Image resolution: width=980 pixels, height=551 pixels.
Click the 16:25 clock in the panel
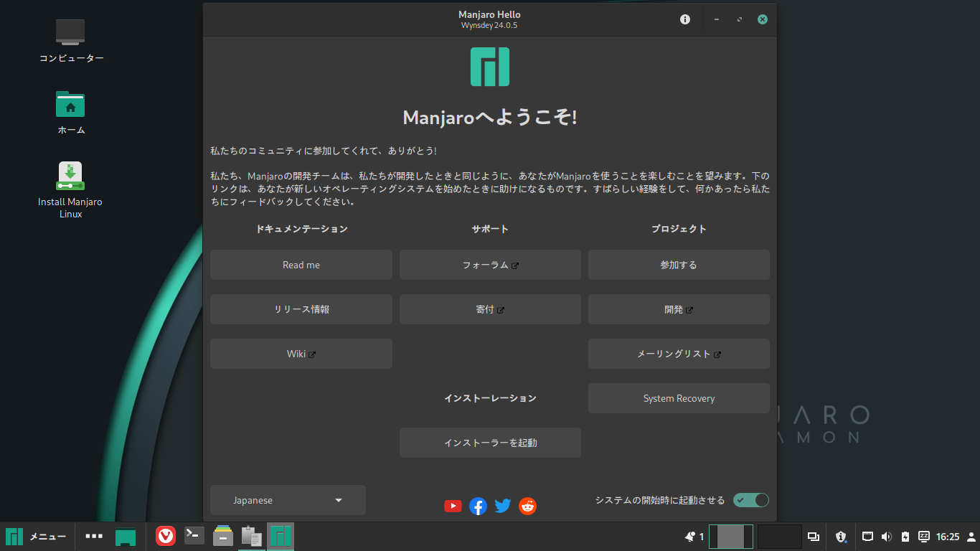click(x=948, y=537)
